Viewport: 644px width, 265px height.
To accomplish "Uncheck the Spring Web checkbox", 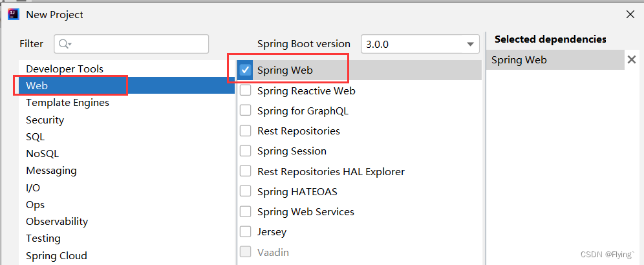I will point(245,70).
